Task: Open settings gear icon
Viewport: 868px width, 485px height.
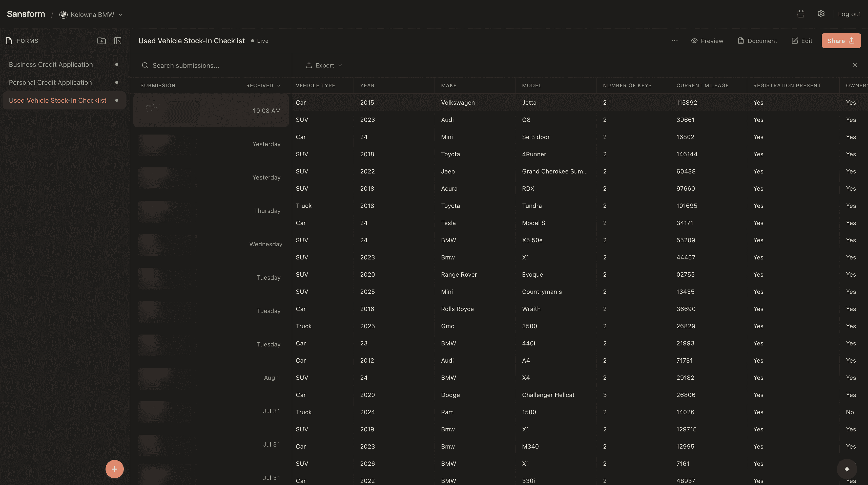Action: [x=821, y=14]
